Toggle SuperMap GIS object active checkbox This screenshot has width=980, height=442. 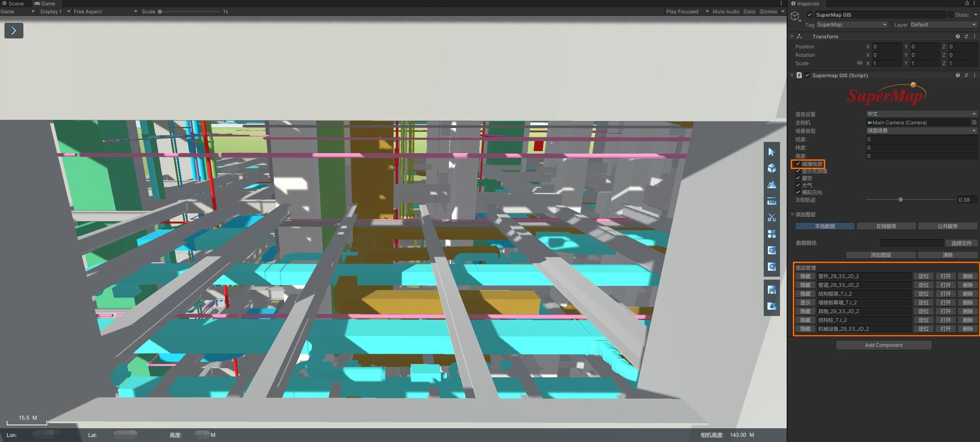coord(810,15)
